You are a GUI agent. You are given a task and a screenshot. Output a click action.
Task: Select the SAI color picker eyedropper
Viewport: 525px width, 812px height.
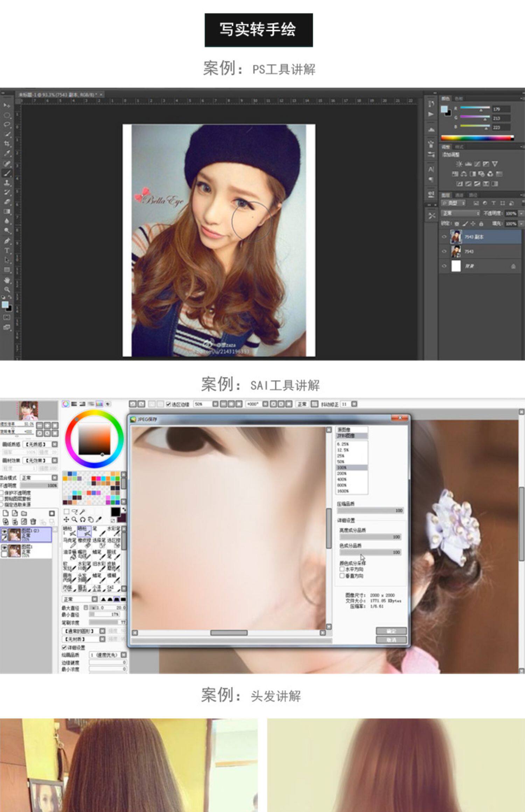pos(99,520)
